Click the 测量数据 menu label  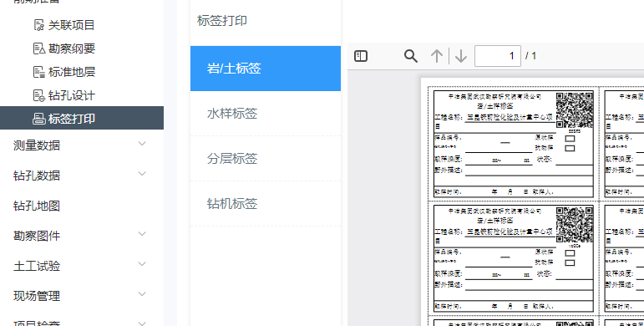coord(37,145)
